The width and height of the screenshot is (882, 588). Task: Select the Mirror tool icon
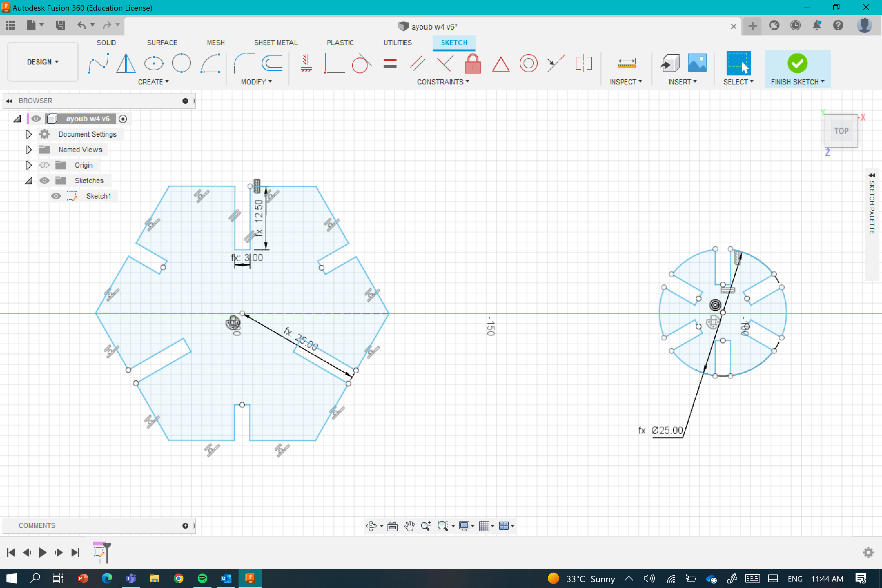click(x=126, y=64)
